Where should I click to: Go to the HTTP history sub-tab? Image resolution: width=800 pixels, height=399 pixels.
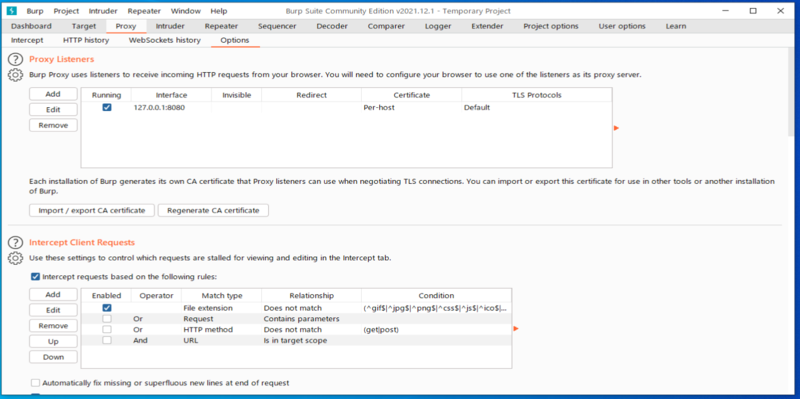click(86, 40)
